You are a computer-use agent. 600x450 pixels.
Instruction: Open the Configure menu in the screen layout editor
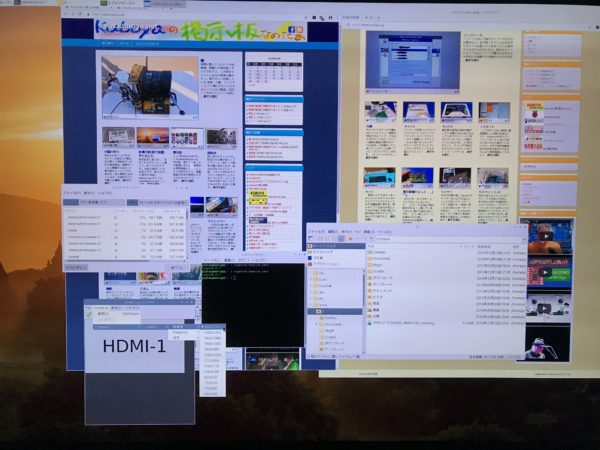(100, 308)
